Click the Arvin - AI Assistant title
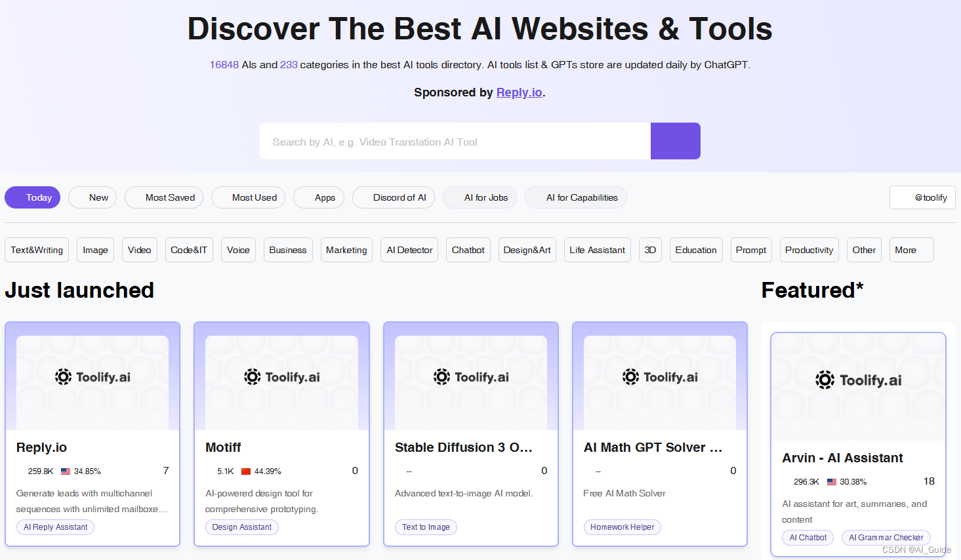The height and width of the screenshot is (560, 961). (842, 458)
